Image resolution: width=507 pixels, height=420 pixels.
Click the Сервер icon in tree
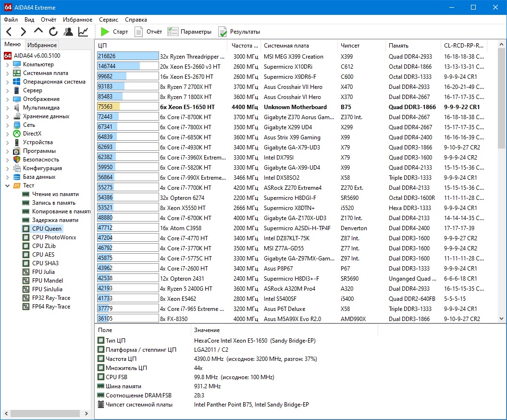pos(17,90)
